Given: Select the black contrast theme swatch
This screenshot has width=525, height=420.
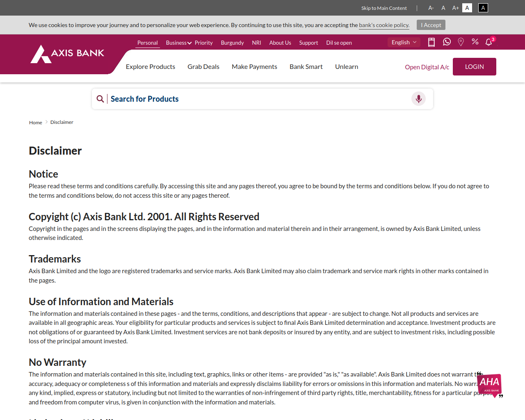Looking at the screenshot, I should point(483,8).
